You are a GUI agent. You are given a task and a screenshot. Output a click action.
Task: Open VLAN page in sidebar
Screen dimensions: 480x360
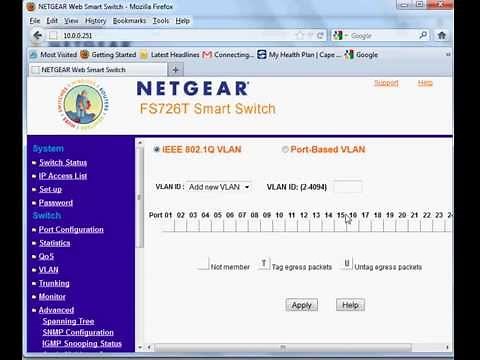tap(49, 270)
